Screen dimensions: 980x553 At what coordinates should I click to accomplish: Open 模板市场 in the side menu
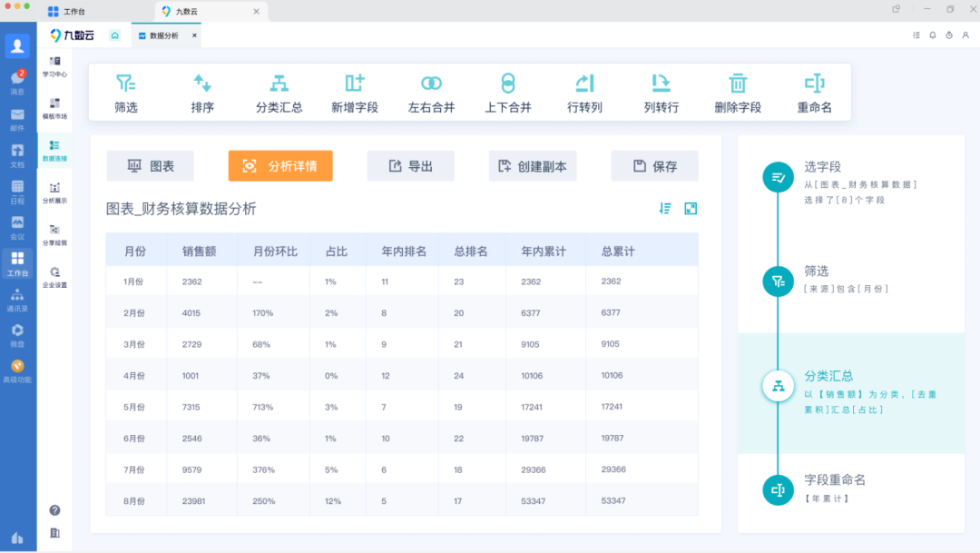pyautogui.click(x=54, y=108)
